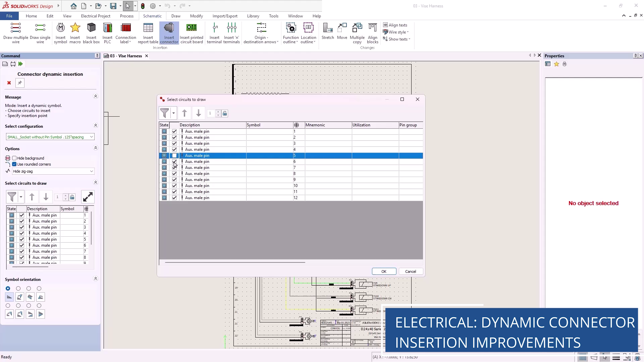The width and height of the screenshot is (644, 362).
Task: Collapse the Symbol orientation section
Action: tap(96, 279)
